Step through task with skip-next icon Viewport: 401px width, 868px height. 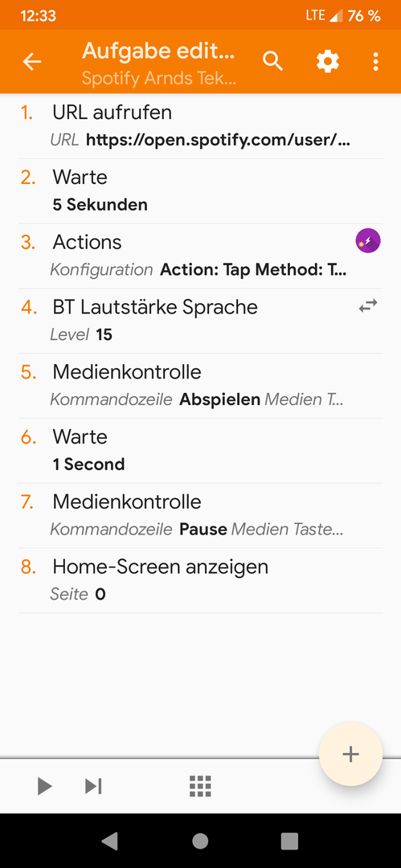(93, 785)
